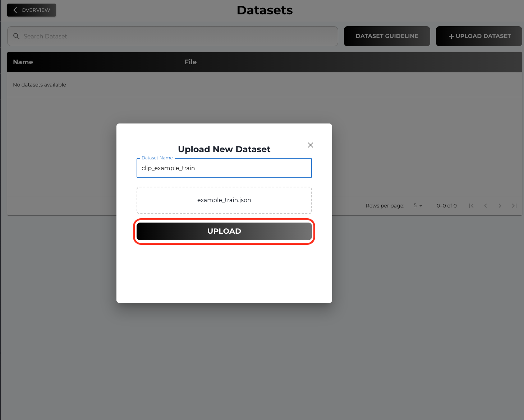Open the Dataset Guideline

[387, 36]
